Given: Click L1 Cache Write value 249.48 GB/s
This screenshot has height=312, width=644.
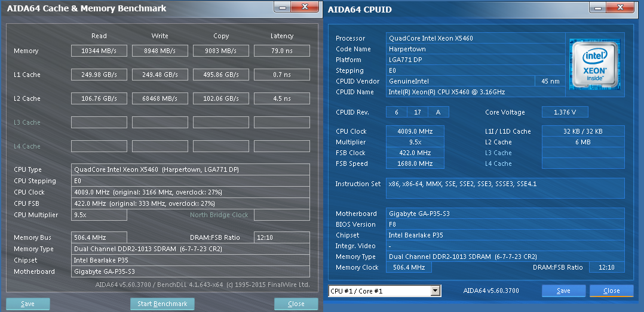Looking at the screenshot, I should pos(160,75).
